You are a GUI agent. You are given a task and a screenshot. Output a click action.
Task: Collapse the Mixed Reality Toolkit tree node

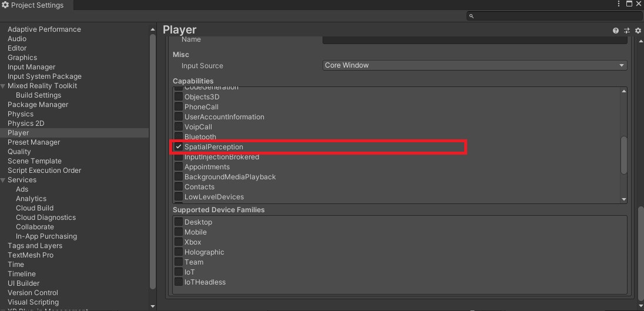4,86
